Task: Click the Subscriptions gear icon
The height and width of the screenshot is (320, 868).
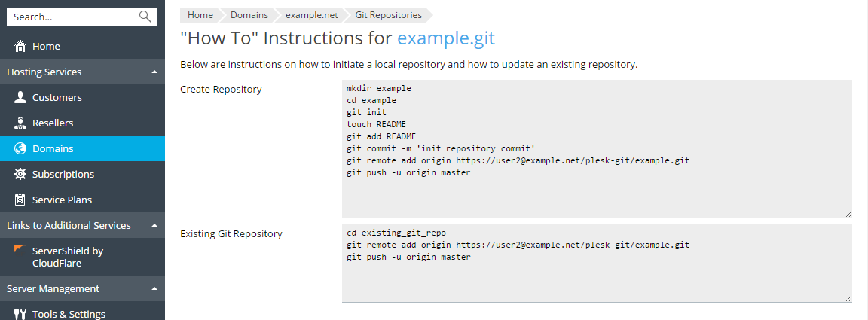Action: tap(20, 175)
